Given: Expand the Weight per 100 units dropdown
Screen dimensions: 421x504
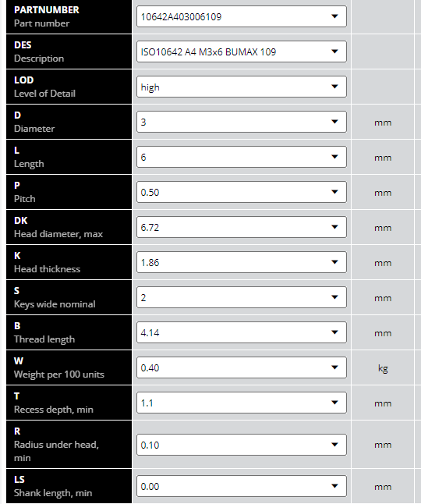Looking at the screenshot, I should tap(242, 367).
